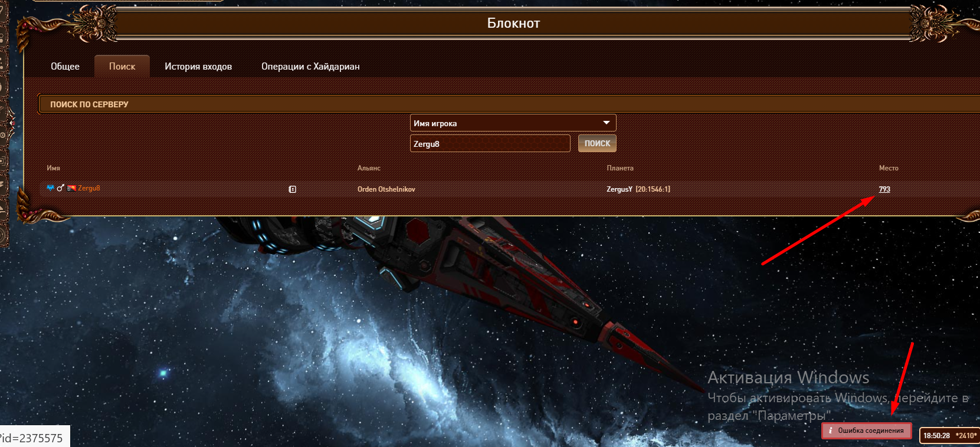Click the info icon in connection error message
The width and height of the screenshot is (980, 447).
tap(830, 430)
